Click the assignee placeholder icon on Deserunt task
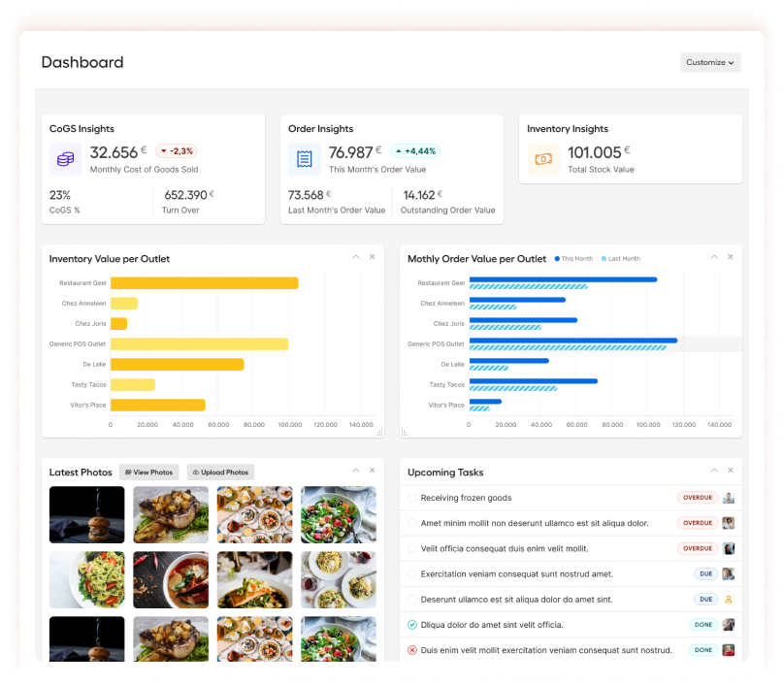 [x=729, y=599]
